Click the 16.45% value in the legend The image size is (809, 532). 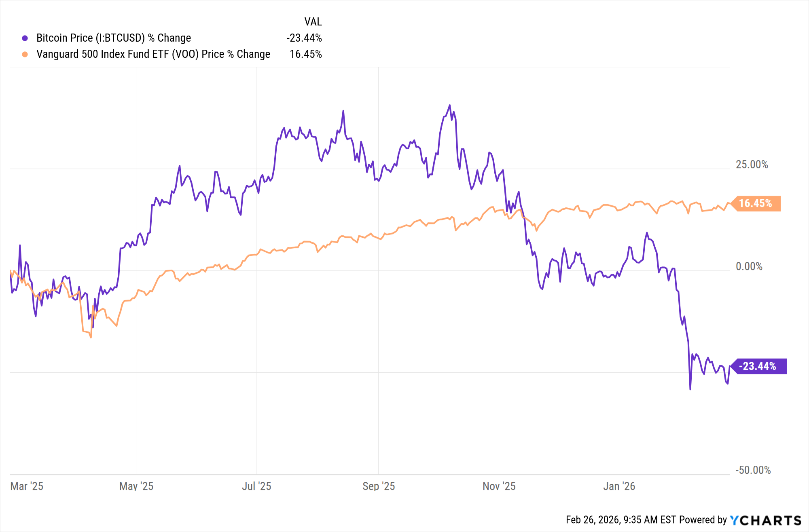[x=306, y=54]
